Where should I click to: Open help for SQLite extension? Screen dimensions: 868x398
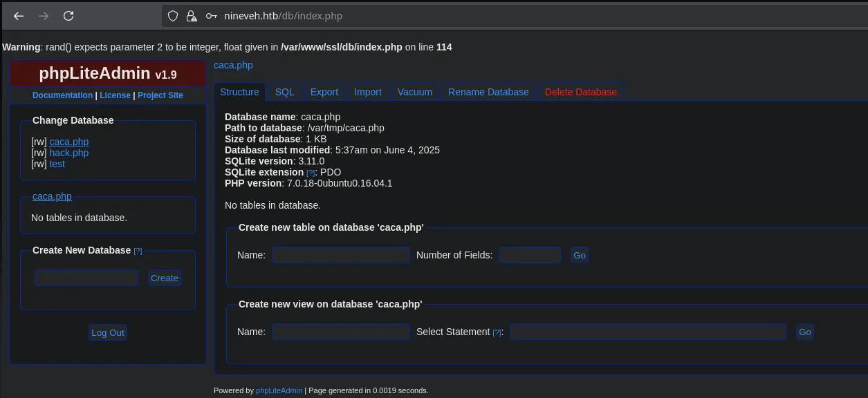[311, 173]
